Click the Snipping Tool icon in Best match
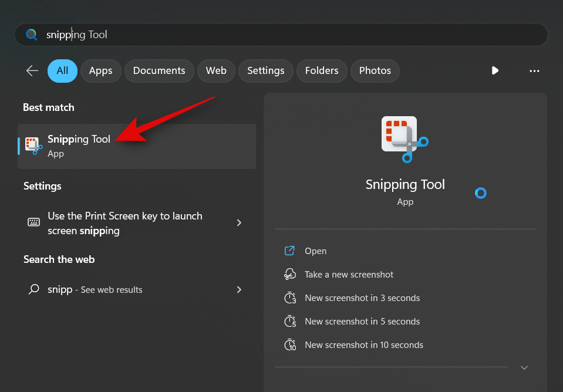This screenshot has width=563, height=392. [32, 146]
